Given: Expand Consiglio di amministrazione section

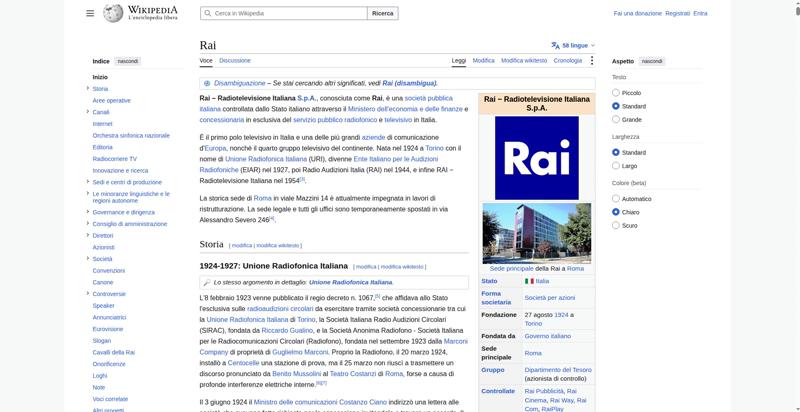Looking at the screenshot, I should [88, 223].
